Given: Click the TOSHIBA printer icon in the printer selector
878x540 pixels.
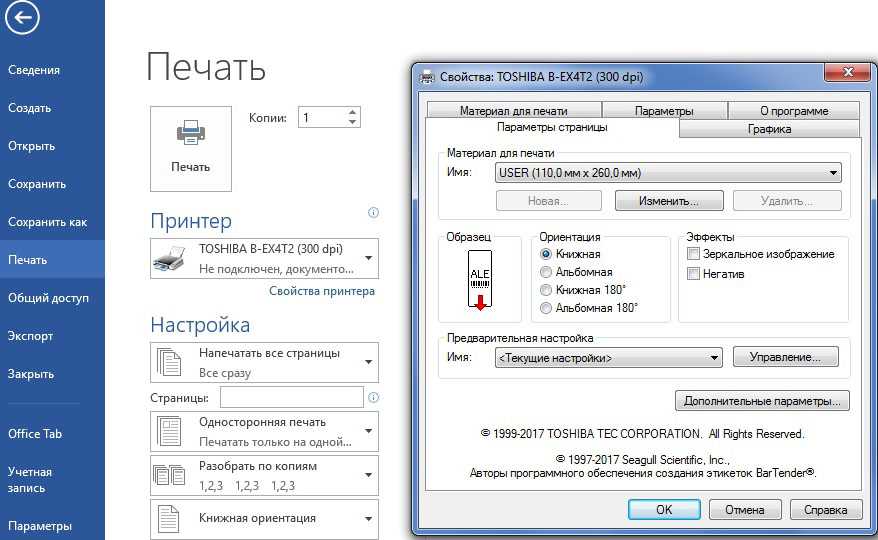Looking at the screenshot, I should click(x=169, y=258).
